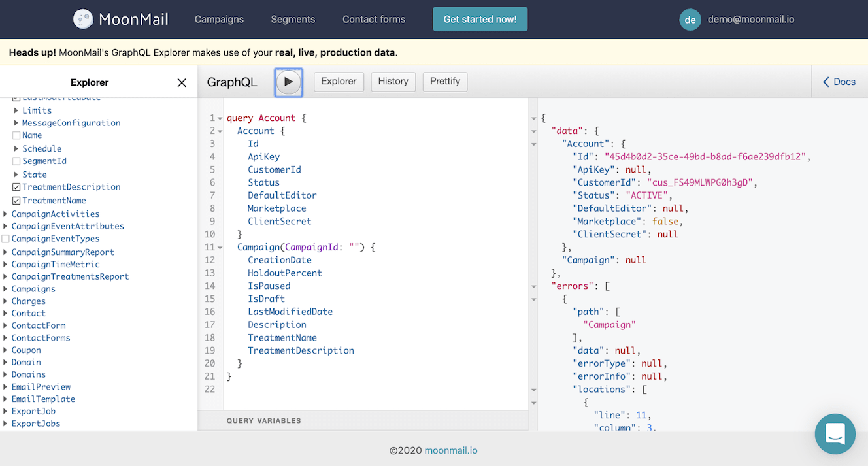This screenshot has width=868, height=466.
Task: Collapse the 'locations' array in results
Action: 534,390
